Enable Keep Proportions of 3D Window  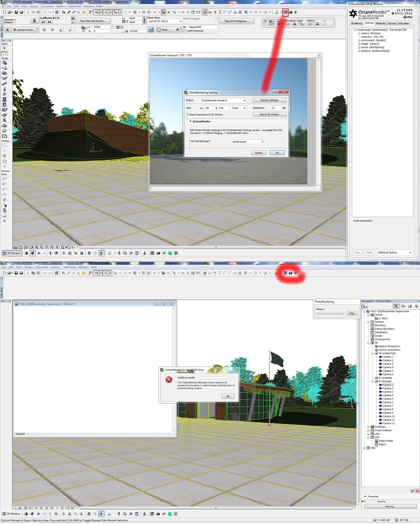(187, 114)
